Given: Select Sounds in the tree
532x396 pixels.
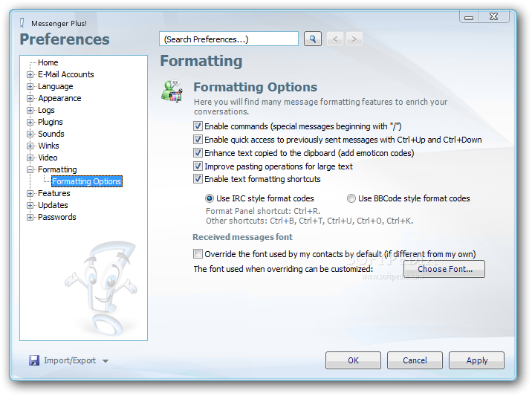Looking at the screenshot, I should [x=51, y=134].
